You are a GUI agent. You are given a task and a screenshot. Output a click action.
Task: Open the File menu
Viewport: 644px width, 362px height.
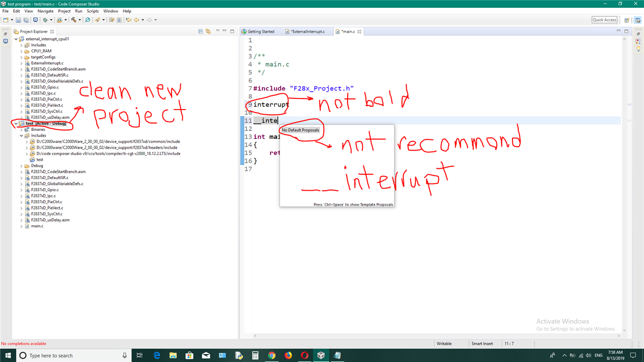pyautogui.click(x=6, y=11)
